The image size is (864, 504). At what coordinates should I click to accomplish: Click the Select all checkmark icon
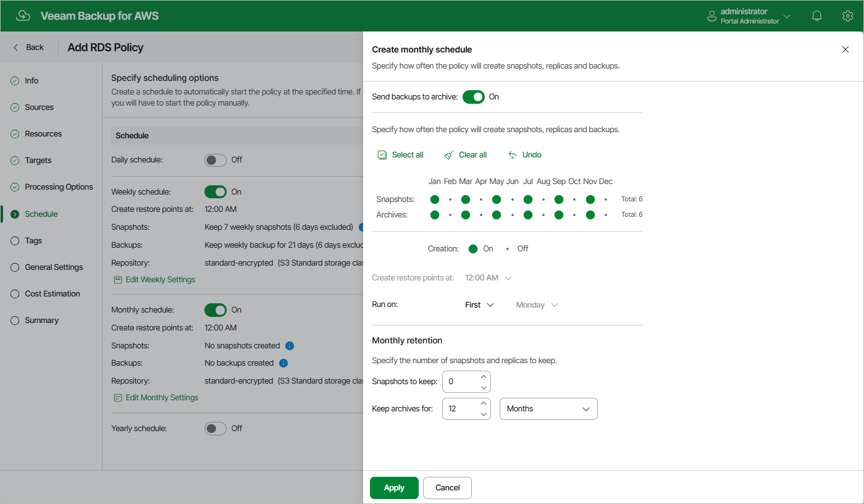click(382, 155)
